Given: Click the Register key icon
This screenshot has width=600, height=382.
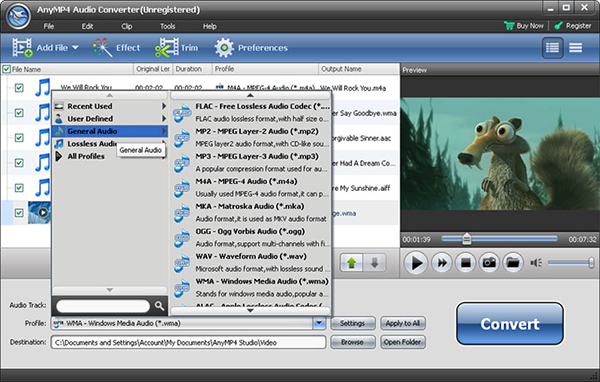Looking at the screenshot, I should tap(559, 26).
